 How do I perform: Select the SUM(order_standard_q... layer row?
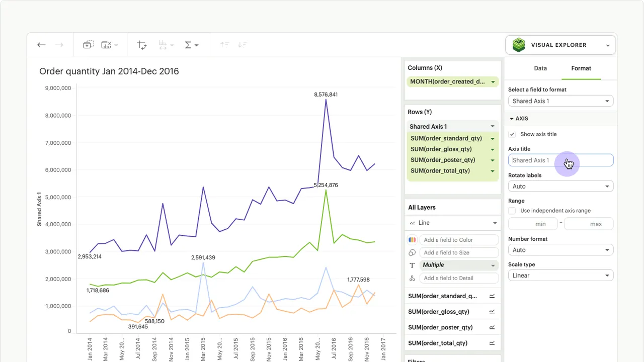(452, 296)
